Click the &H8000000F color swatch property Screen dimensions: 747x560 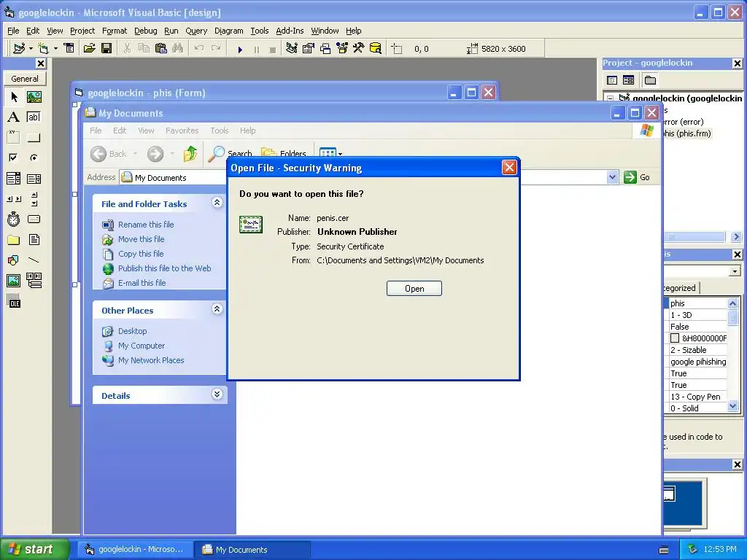tap(675, 338)
